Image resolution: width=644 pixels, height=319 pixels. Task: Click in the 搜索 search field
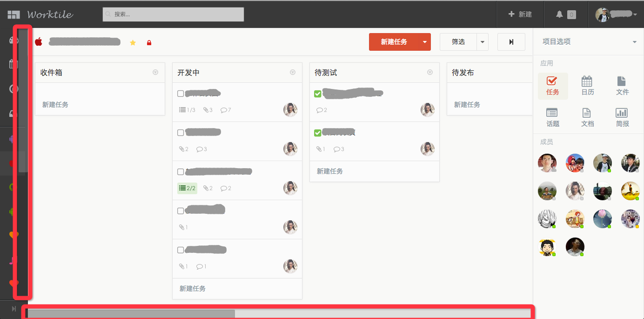[173, 14]
